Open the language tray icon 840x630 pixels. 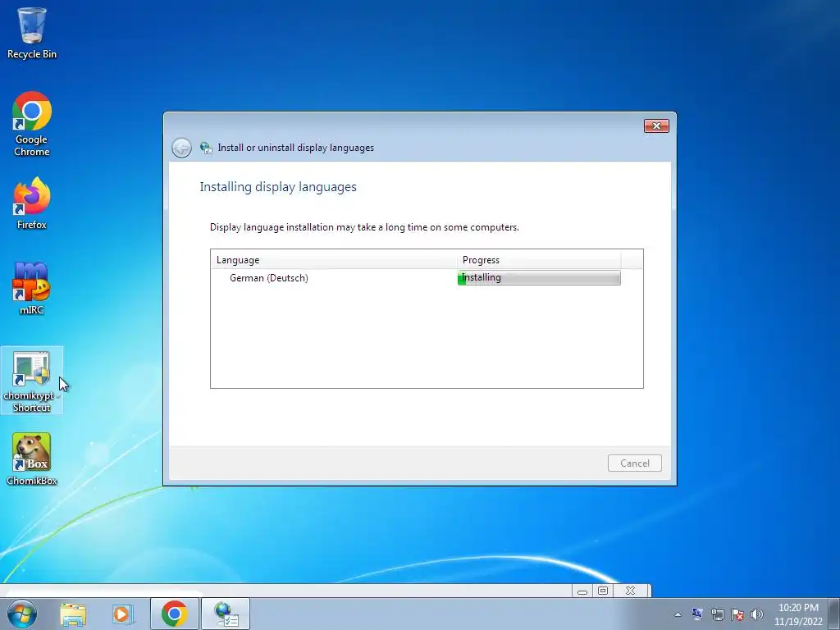697,614
